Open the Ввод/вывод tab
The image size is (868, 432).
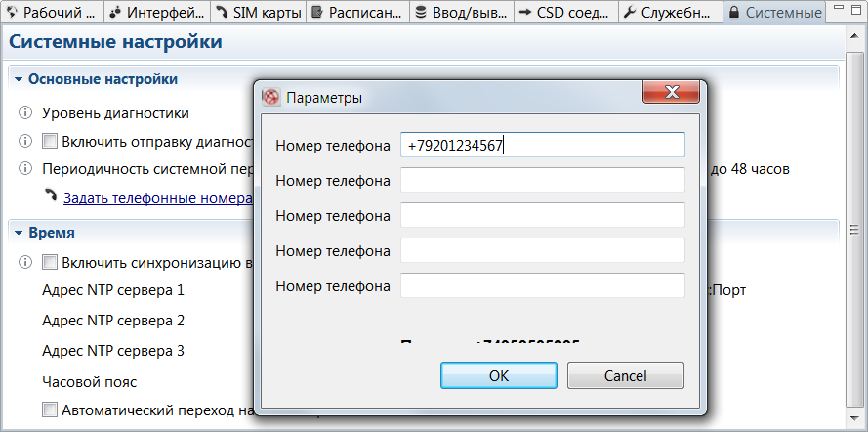(462, 12)
